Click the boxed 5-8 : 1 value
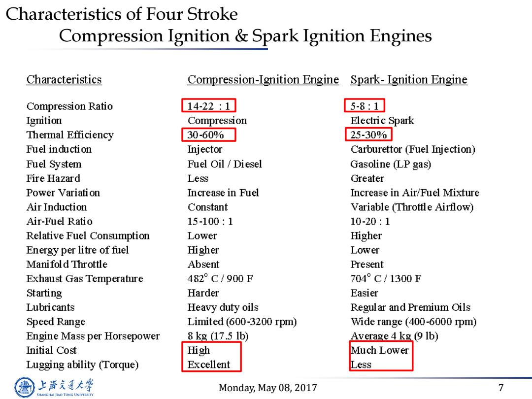Viewport: 532px width, 399px height. pos(365,106)
